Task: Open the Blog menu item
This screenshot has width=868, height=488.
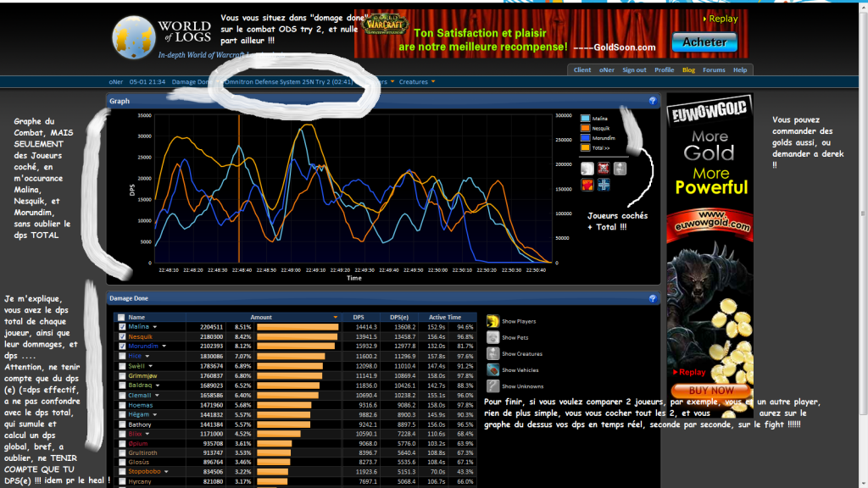Action: click(x=688, y=69)
